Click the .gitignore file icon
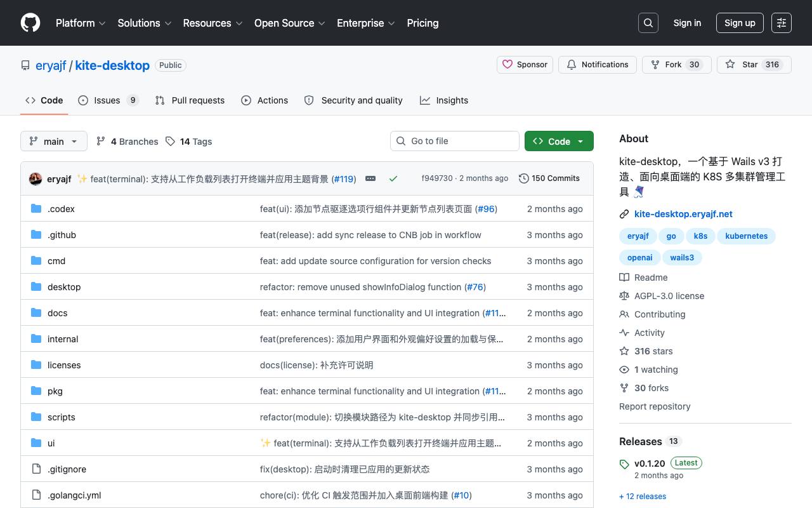Viewport: 812px width, 508px height. pos(36,469)
